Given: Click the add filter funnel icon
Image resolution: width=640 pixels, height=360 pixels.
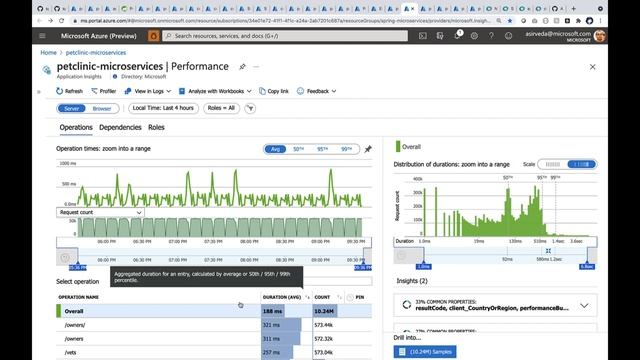Looking at the screenshot, I should pyautogui.click(x=250, y=108).
